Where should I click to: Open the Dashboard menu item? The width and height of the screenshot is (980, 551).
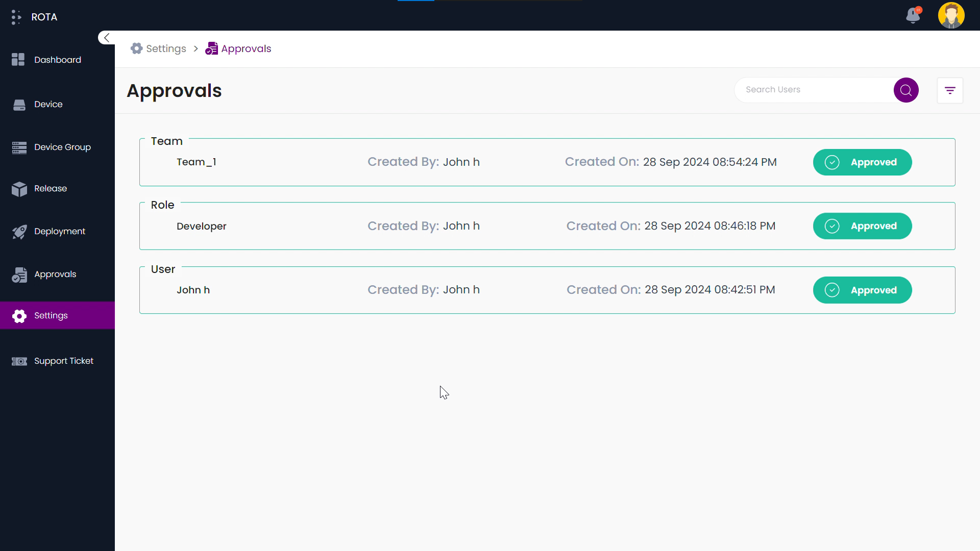point(57,60)
